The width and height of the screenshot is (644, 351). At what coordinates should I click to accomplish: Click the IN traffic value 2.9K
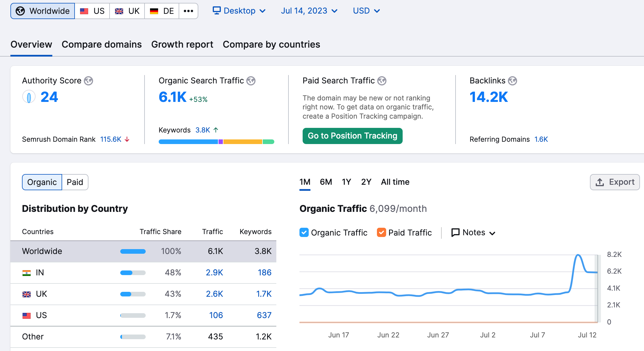(x=214, y=272)
